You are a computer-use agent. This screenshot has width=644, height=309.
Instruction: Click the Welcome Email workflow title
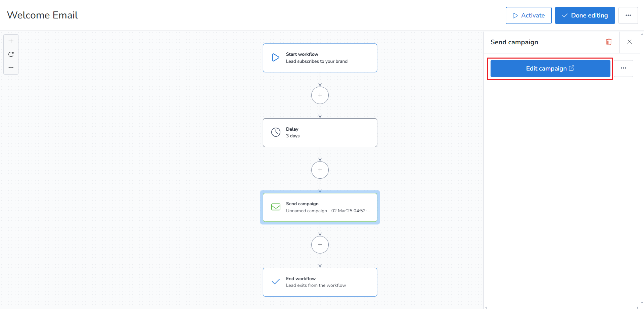42,15
